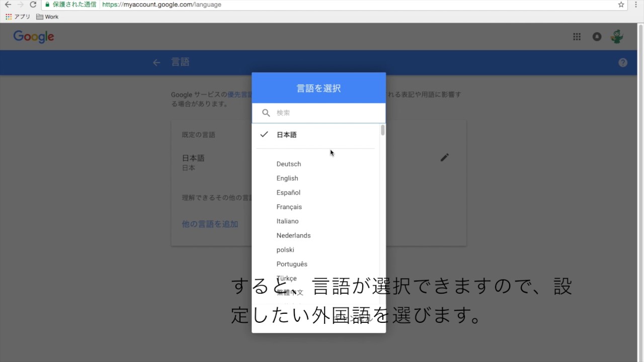Click the help question mark icon
Viewport: 644px width, 362px height.
[x=623, y=63]
